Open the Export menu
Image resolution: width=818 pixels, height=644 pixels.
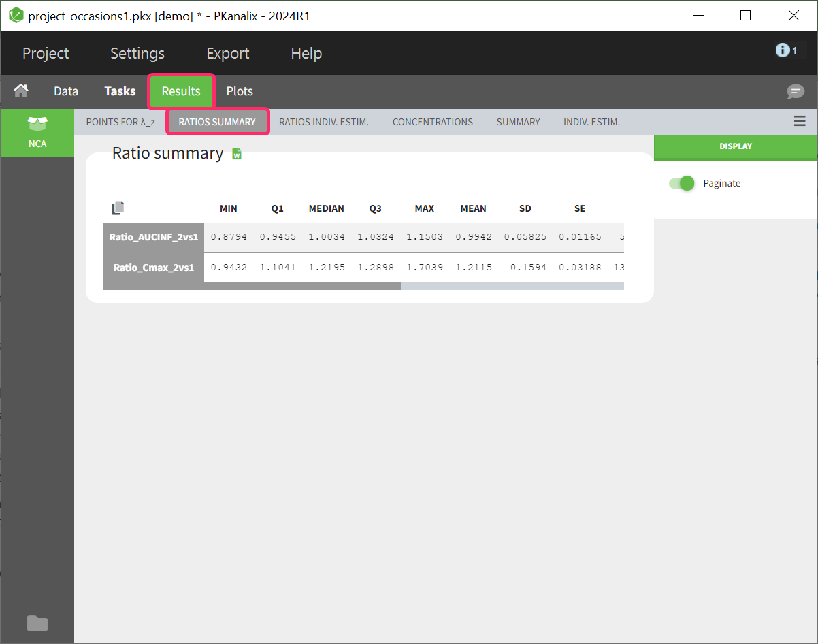point(228,53)
